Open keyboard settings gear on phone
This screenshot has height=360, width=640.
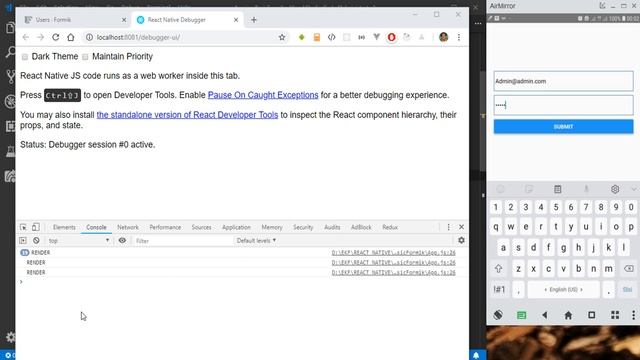[x=615, y=189]
